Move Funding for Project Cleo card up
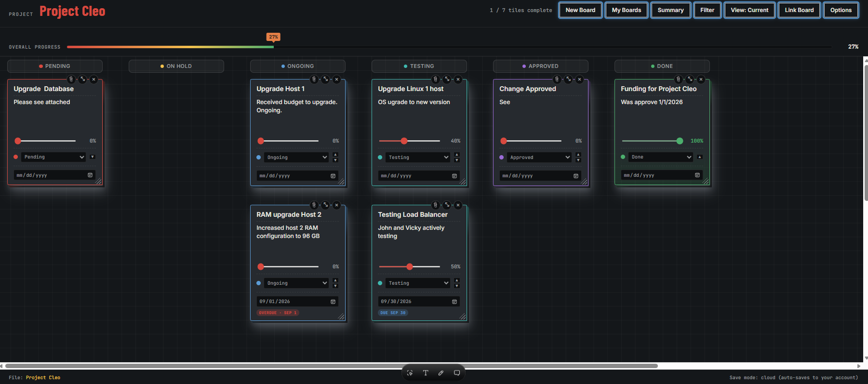This screenshot has height=384, width=868. tap(700, 157)
